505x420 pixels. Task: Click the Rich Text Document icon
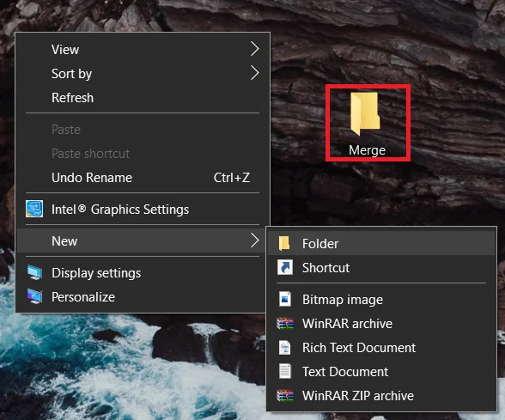[285, 348]
